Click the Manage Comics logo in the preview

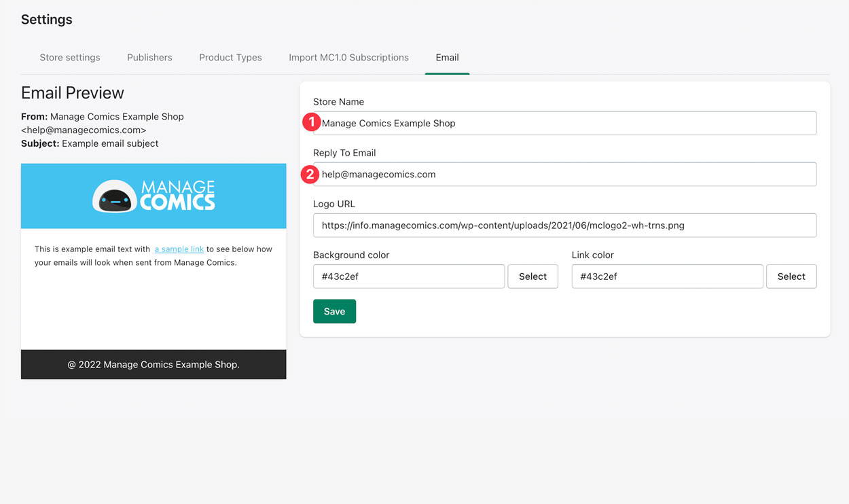pos(153,196)
